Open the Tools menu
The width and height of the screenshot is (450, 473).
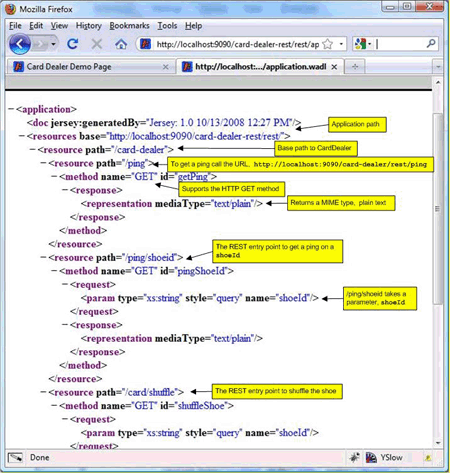pos(167,26)
